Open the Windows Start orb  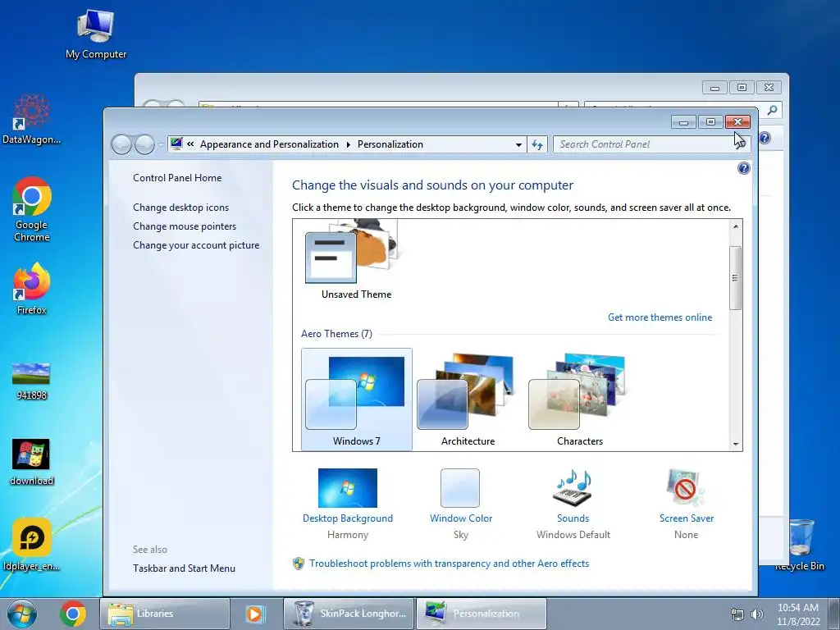click(x=22, y=614)
